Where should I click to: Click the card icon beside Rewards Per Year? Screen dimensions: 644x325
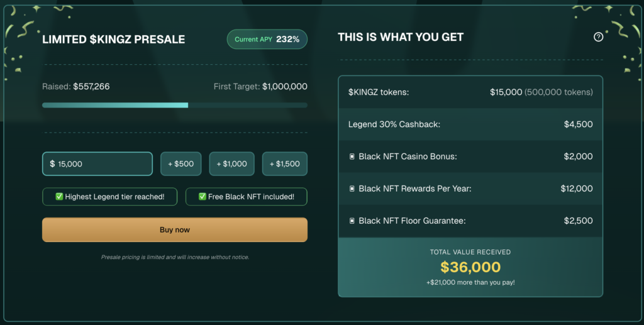pos(352,189)
